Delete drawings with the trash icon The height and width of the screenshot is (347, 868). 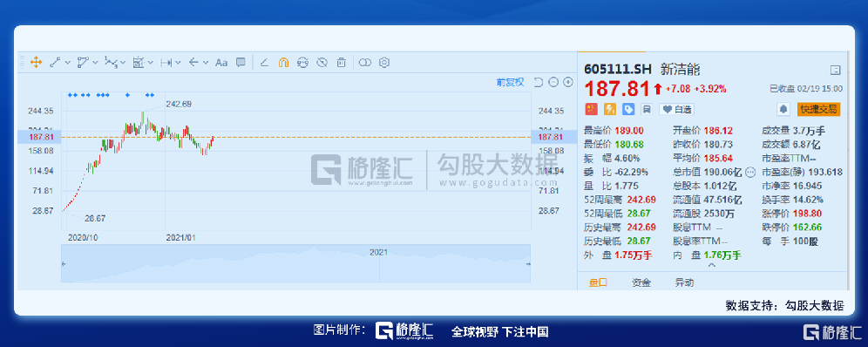coord(342,63)
